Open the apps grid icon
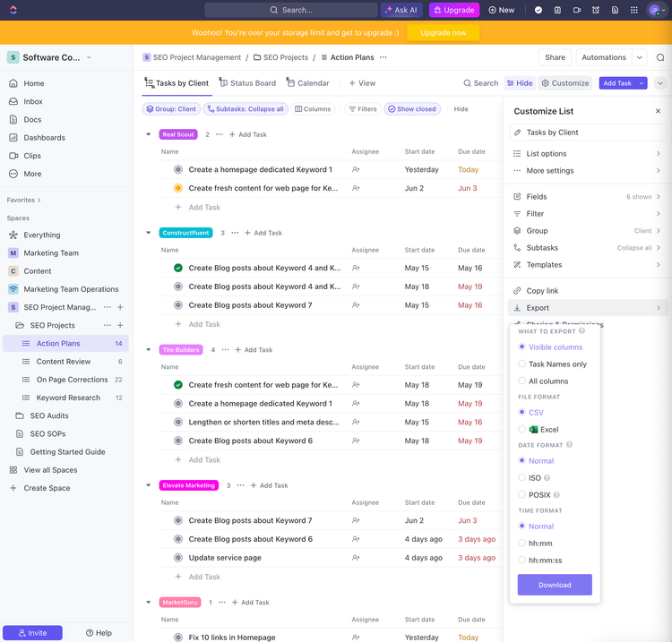 (634, 10)
